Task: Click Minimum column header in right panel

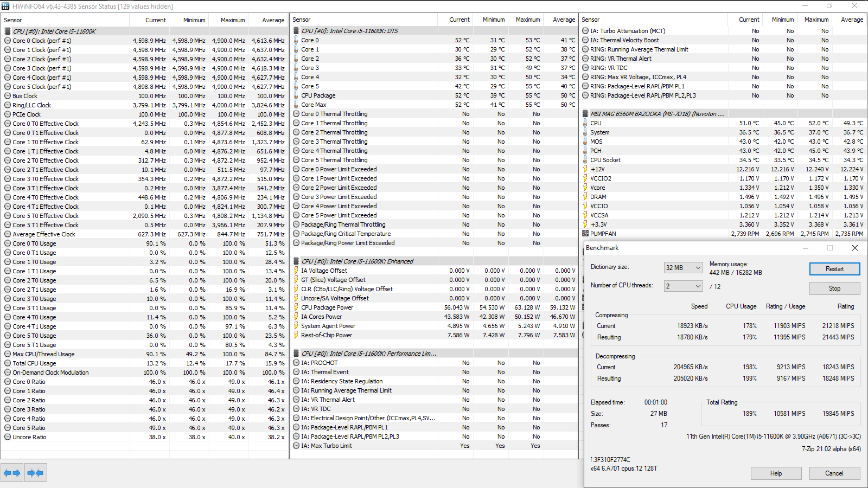Action: [x=780, y=20]
